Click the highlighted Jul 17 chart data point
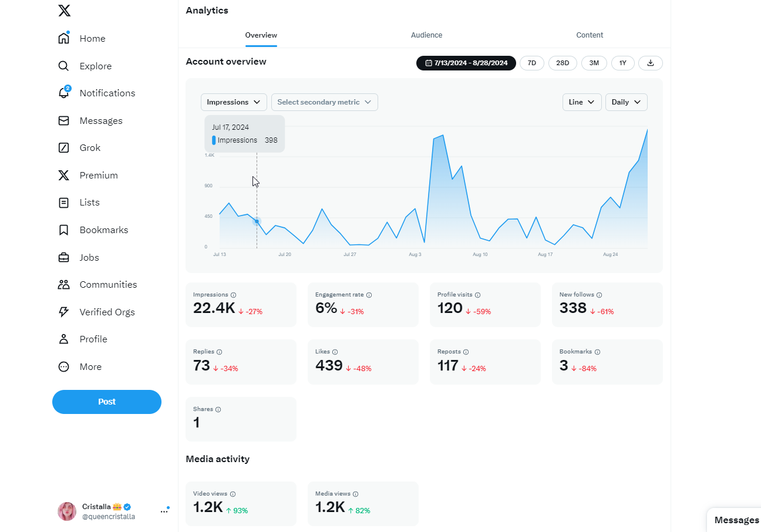This screenshot has height=532, width=761. tap(257, 221)
